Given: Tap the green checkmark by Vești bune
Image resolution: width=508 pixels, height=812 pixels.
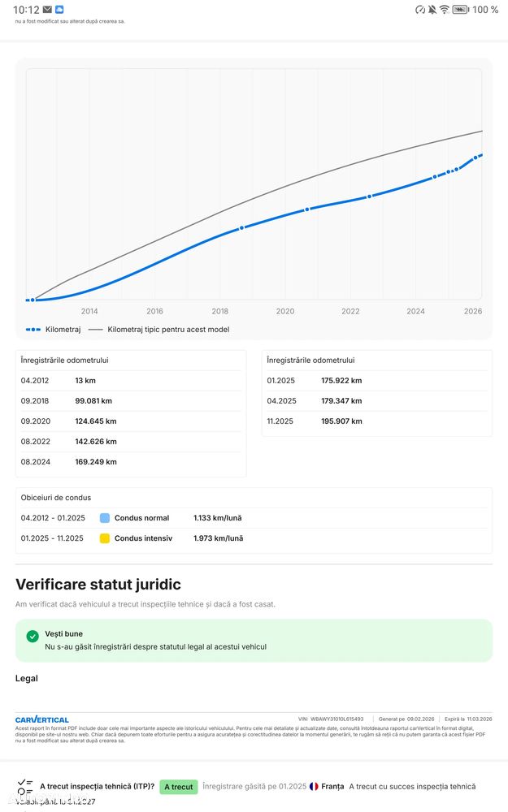Looking at the screenshot, I should pyautogui.click(x=33, y=637).
